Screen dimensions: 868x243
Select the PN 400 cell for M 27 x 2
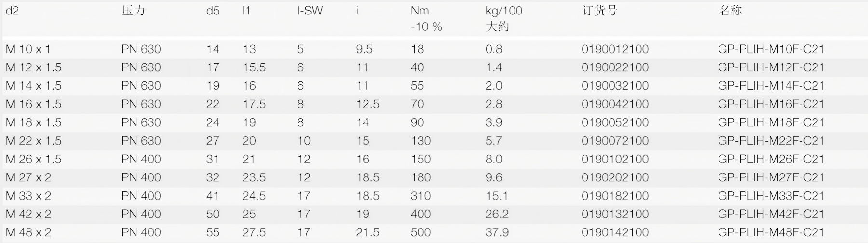[141, 177]
